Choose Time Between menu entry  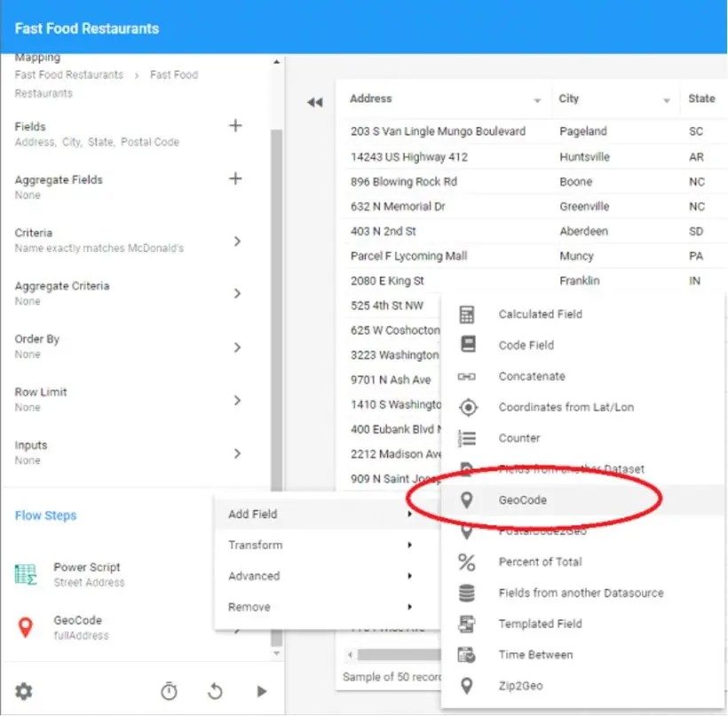coord(582,655)
